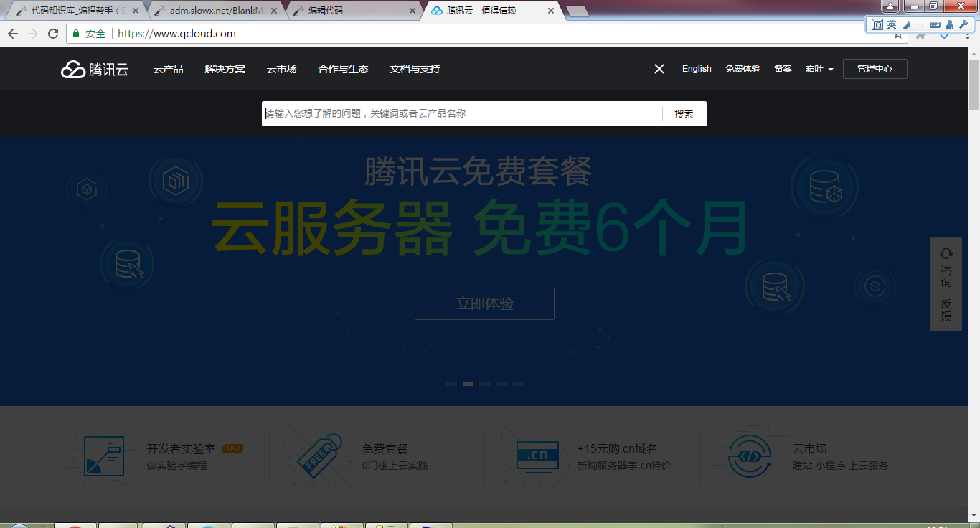Click the moon icon in IME toolbar
The image size is (980, 528).
906,24
